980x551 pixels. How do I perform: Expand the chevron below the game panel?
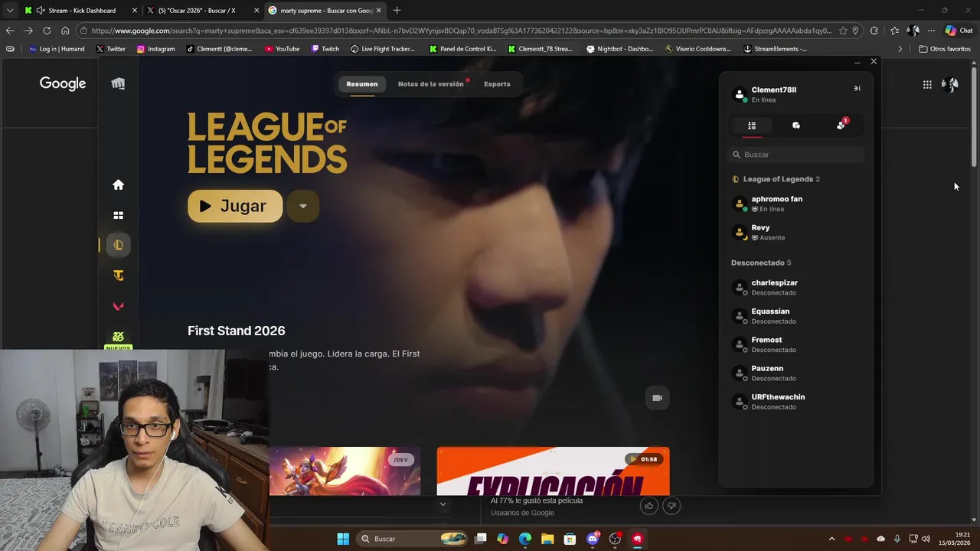pos(443,504)
